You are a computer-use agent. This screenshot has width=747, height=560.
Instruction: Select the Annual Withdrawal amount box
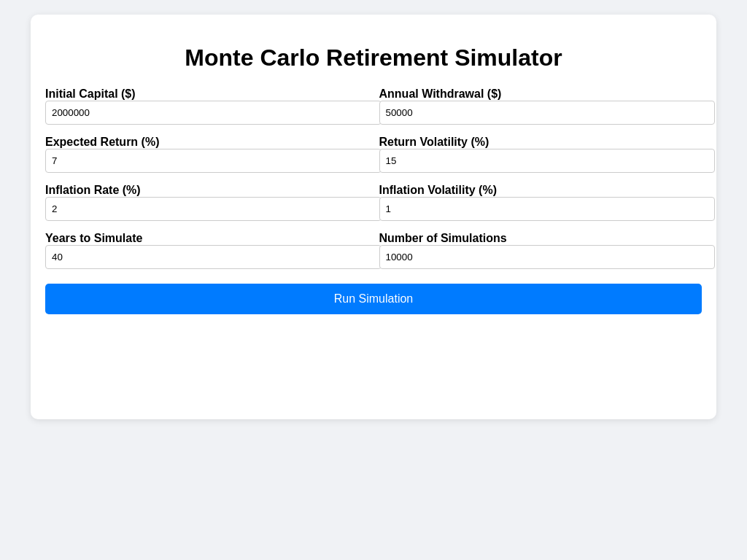(547, 112)
